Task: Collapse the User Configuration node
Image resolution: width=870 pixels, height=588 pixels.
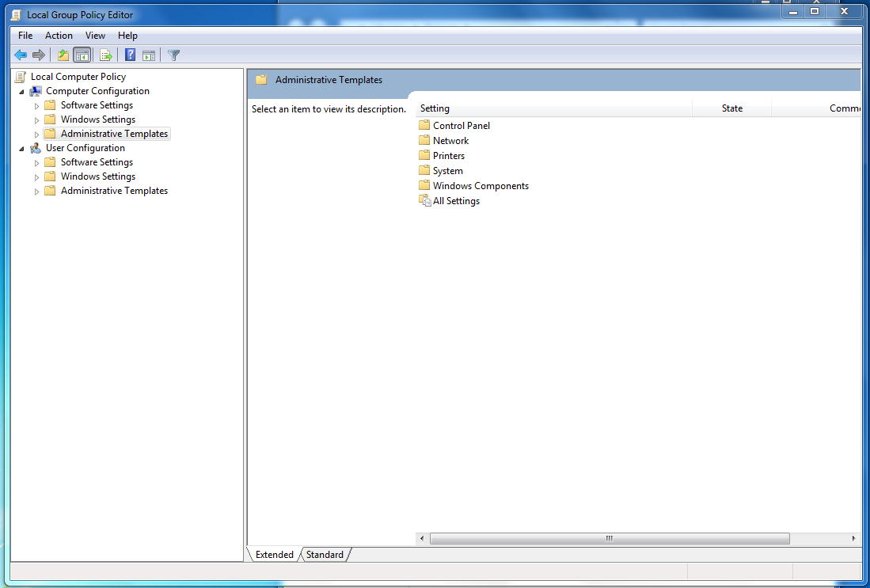Action: pos(21,149)
